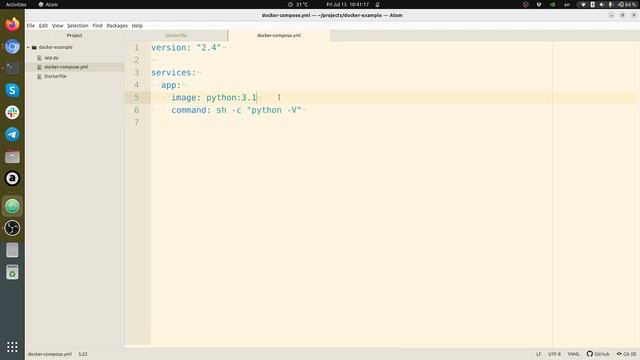Open Chromium browser in the dock
The height and width of the screenshot is (360, 640).
12,47
